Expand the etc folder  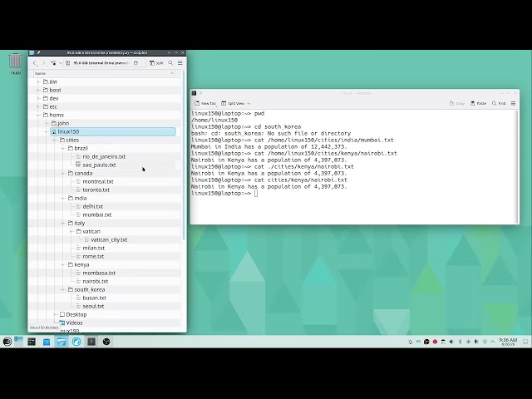[x=38, y=107]
